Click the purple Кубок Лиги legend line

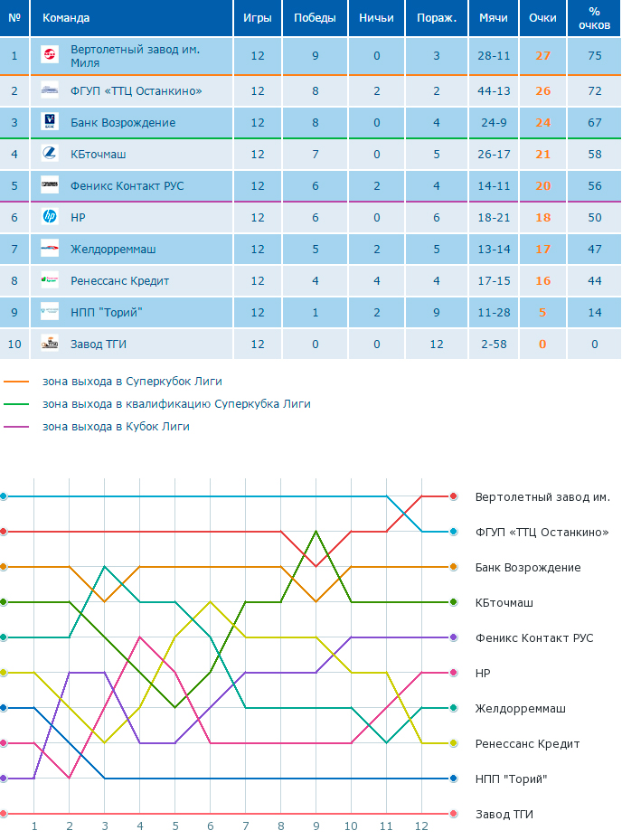16,427
